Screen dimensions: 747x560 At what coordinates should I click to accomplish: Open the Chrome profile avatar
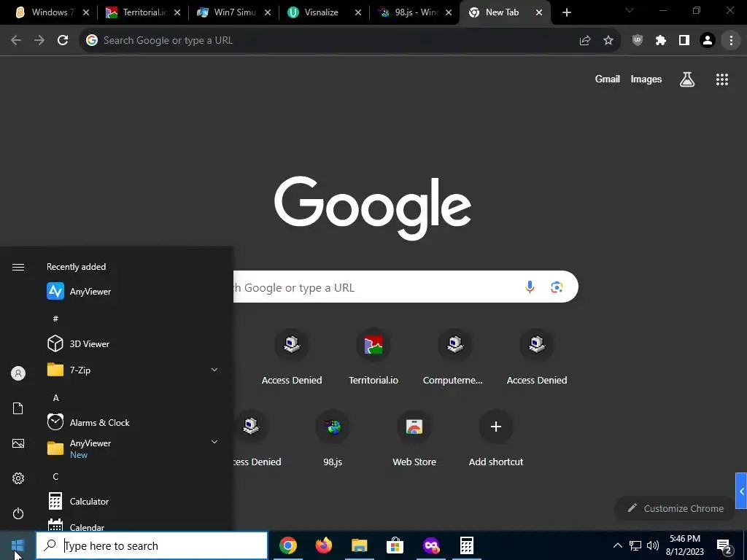click(708, 41)
